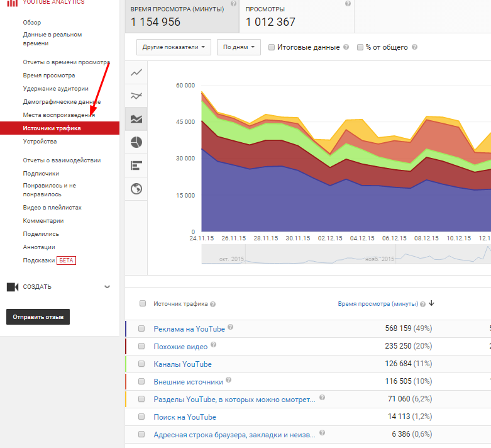491x448 pixels.
Task: Open Комментарии report
Action: coord(43,221)
